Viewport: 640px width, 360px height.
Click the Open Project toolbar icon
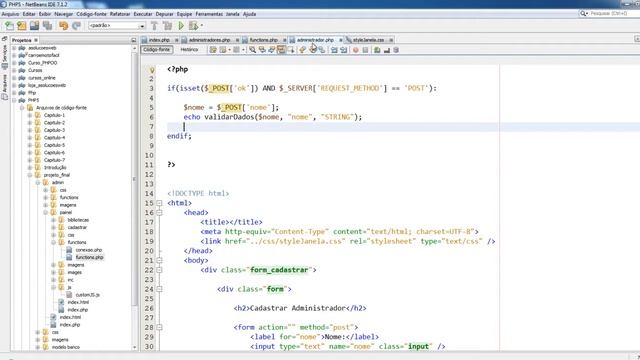[34, 26]
